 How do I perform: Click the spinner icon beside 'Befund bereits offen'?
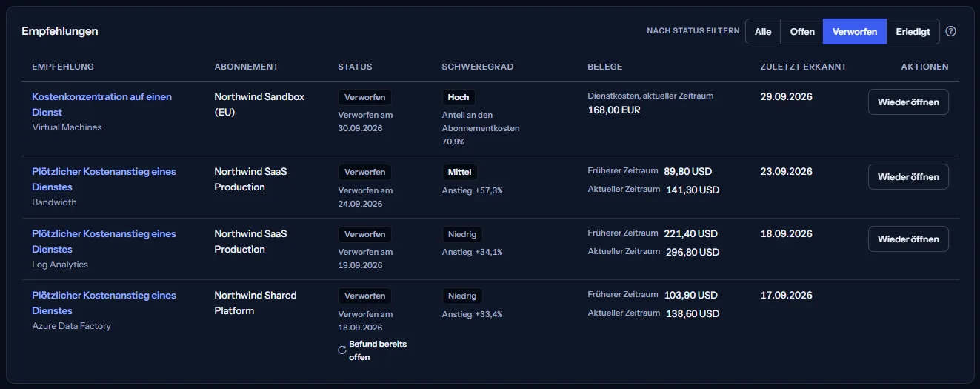click(x=342, y=350)
